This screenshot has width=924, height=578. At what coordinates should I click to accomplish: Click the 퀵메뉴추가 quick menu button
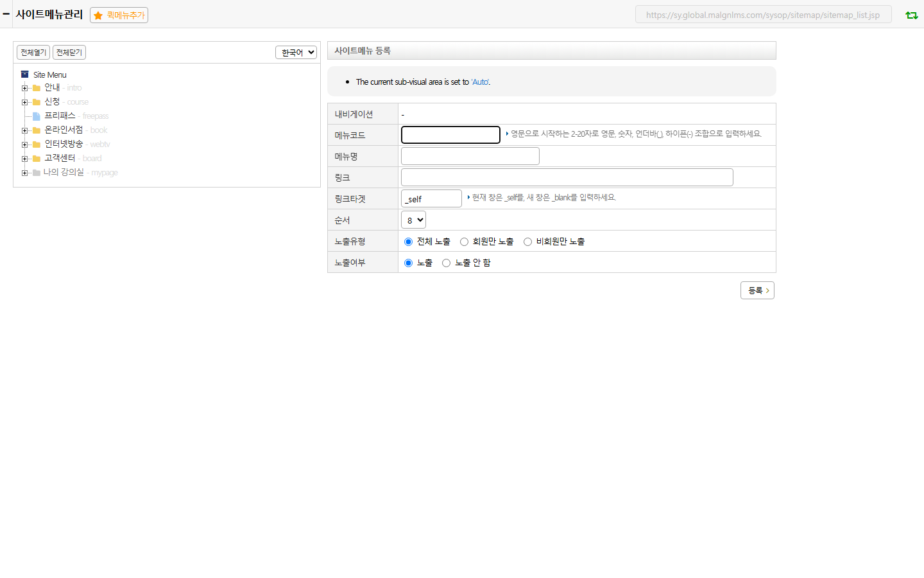coord(119,15)
